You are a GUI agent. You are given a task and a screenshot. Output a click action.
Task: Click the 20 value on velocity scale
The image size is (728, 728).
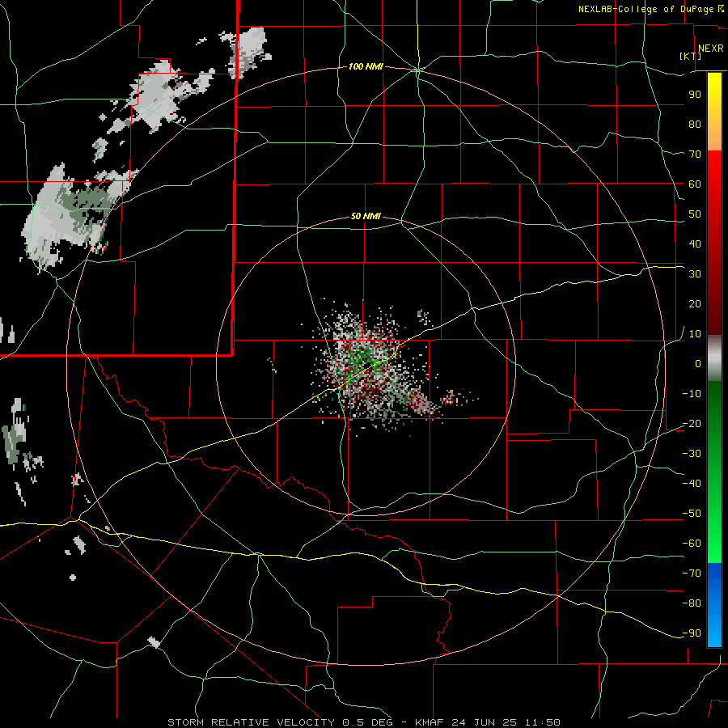[695, 304]
